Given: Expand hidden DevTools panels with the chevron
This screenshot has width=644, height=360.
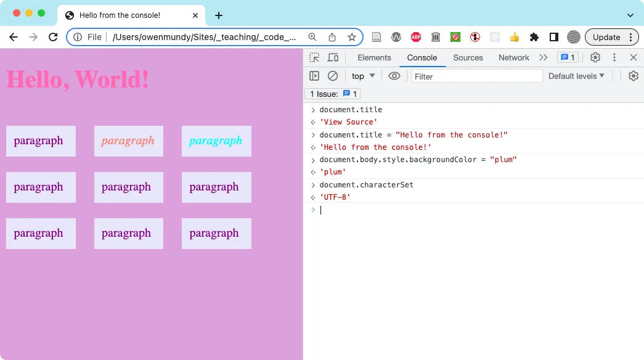Looking at the screenshot, I should 544,57.
